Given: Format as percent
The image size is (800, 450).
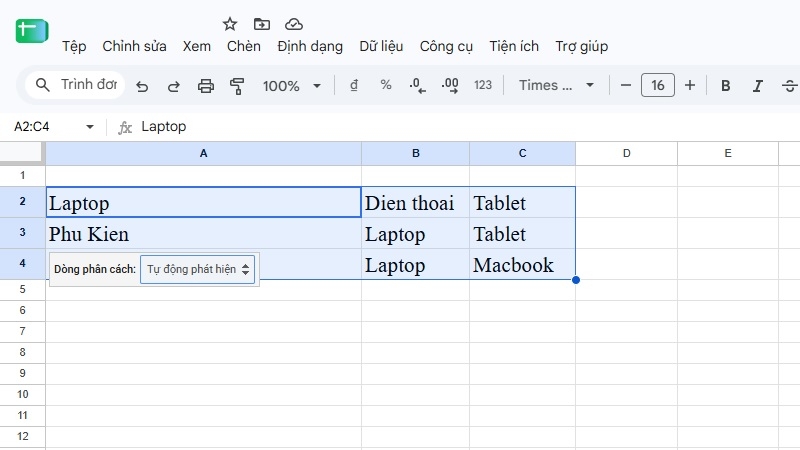Looking at the screenshot, I should 386,85.
